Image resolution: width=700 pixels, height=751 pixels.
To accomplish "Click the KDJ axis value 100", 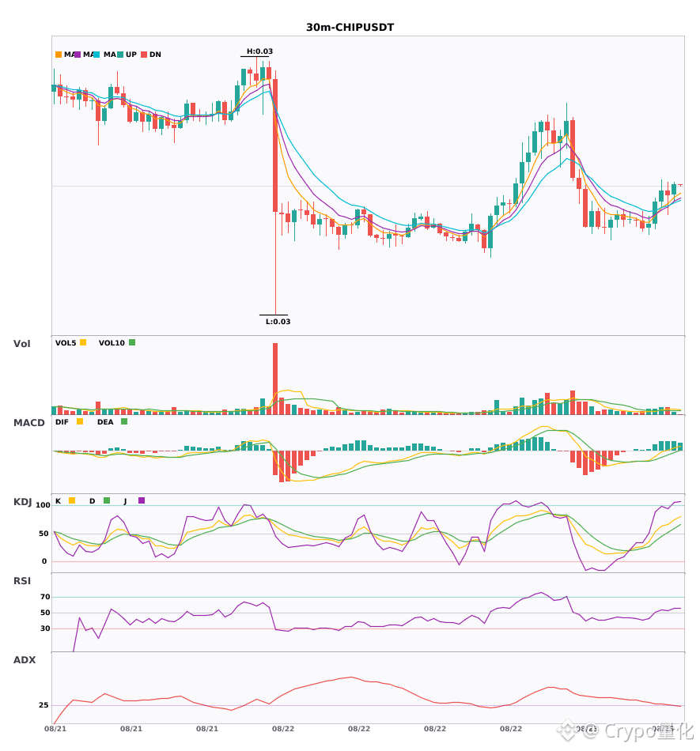I will 43,505.
